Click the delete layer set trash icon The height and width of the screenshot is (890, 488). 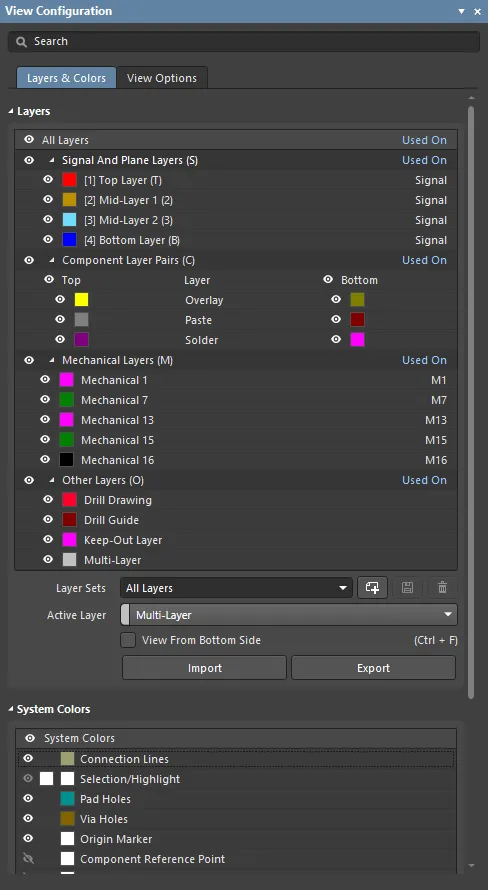point(443,588)
